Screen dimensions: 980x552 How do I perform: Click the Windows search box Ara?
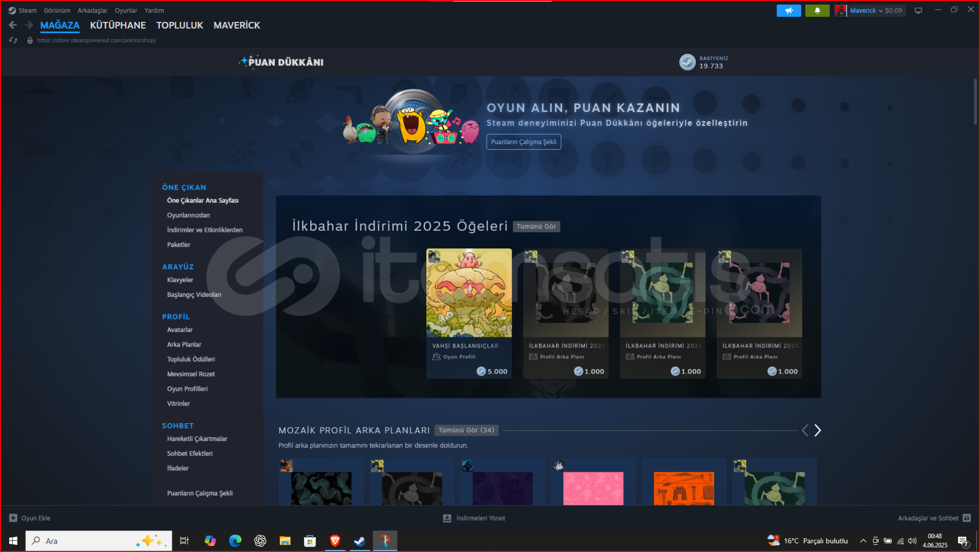tap(99, 541)
